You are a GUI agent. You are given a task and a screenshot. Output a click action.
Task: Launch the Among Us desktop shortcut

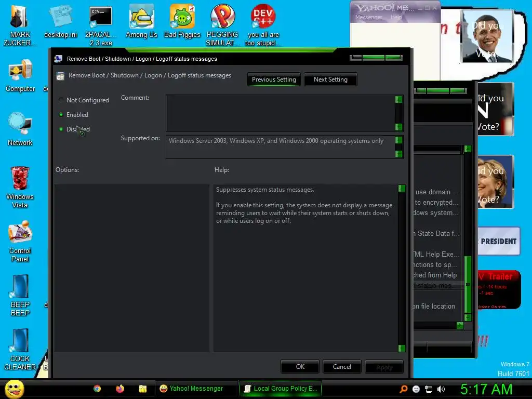pos(141,21)
